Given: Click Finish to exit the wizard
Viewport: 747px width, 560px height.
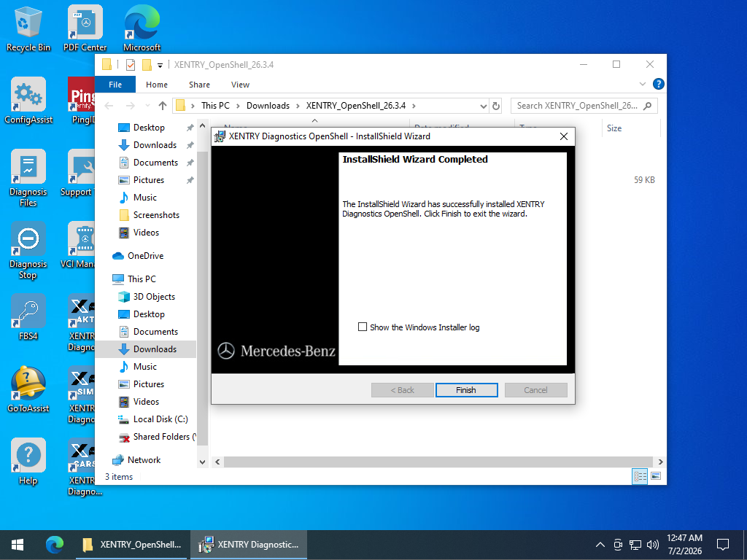Looking at the screenshot, I should pyautogui.click(x=466, y=390).
